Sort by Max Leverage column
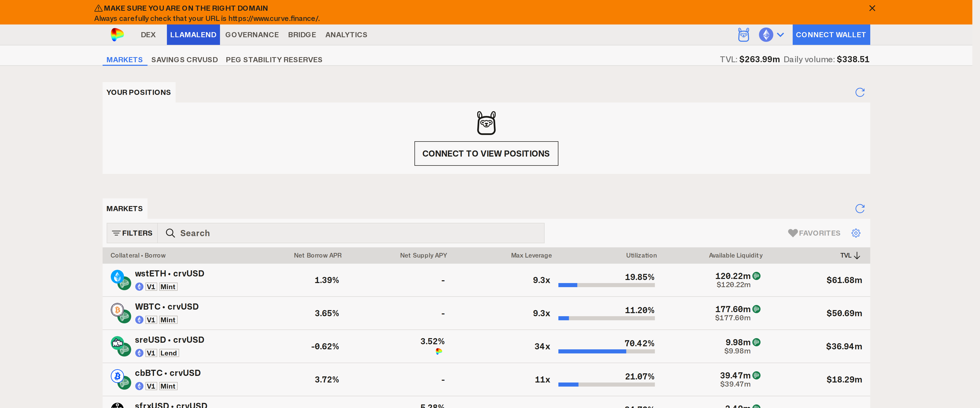This screenshot has height=408, width=980. pyautogui.click(x=531, y=256)
